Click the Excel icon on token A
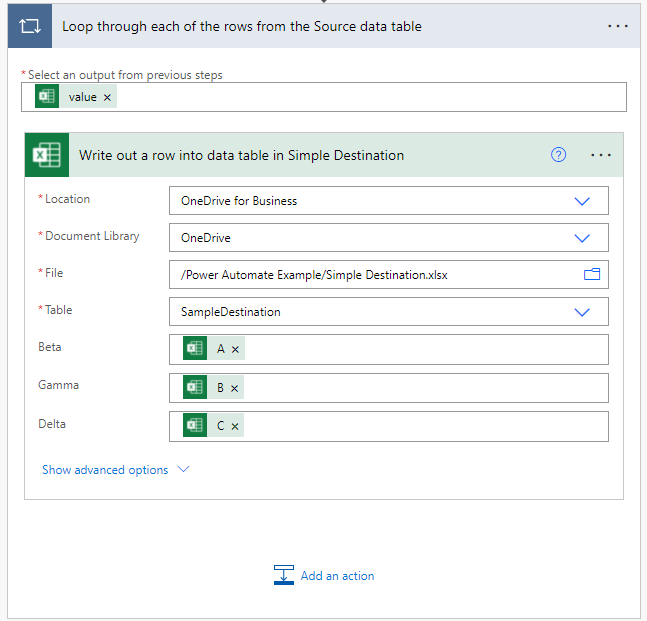 pyautogui.click(x=195, y=348)
